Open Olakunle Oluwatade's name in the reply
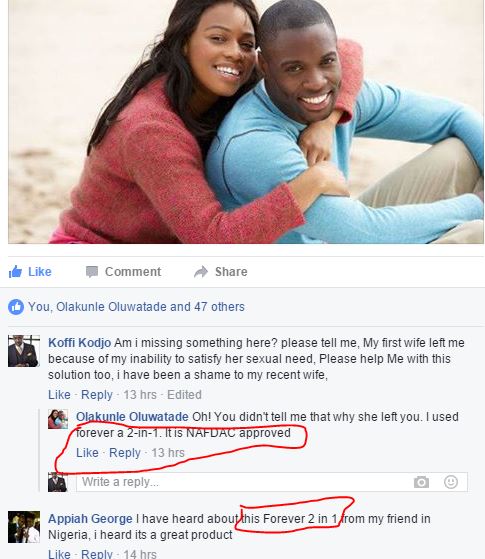The height and width of the screenshot is (559, 485). tap(132, 417)
